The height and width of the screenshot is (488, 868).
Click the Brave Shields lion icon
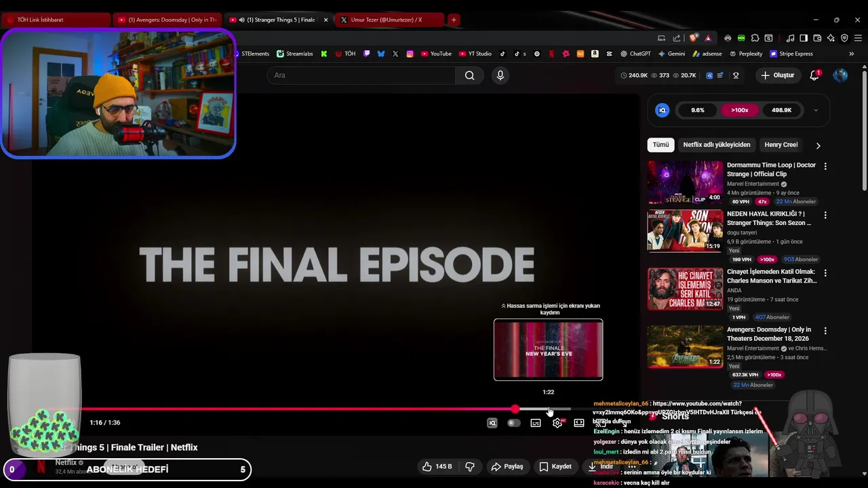pyautogui.click(x=694, y=38)
